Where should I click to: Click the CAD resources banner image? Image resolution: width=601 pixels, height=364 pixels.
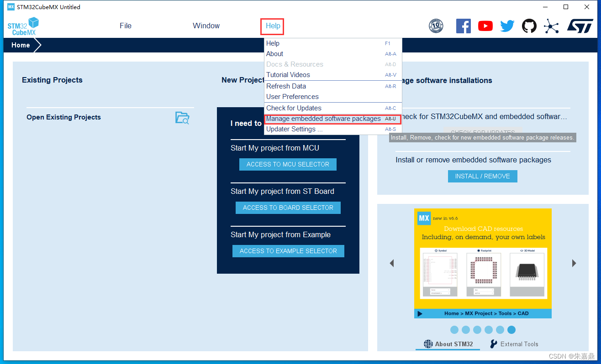[483, 263]
